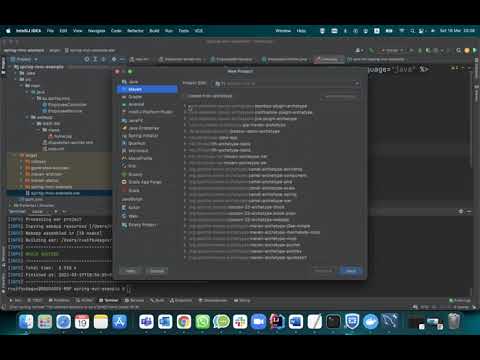Click the Help button in dialog
Image resolution: width=480 pixels, height=360 pixels.
click(131, 271)
